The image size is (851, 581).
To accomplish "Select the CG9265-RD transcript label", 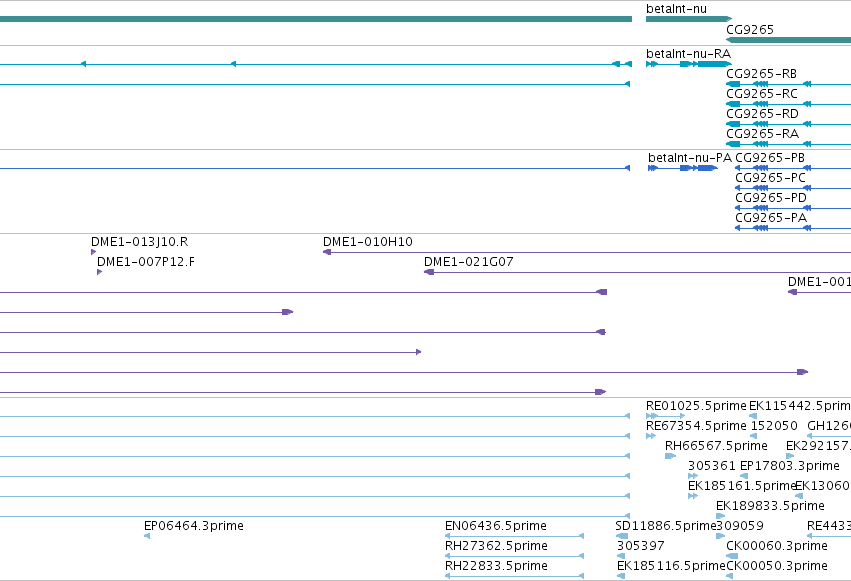I will 763,114.
